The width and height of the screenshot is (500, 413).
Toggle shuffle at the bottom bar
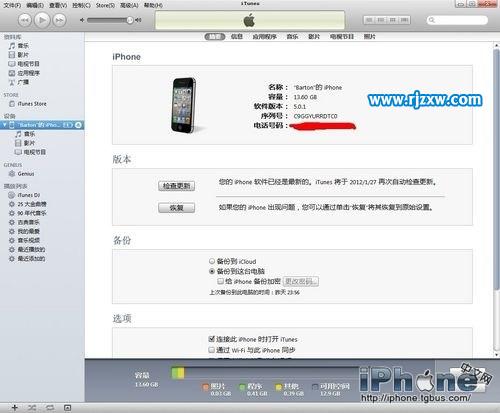click(x=32, y=408)
